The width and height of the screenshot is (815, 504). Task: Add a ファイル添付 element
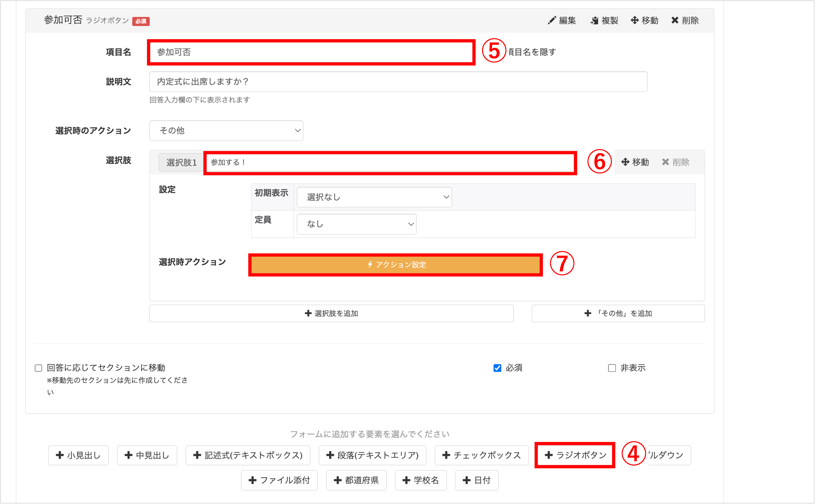coord(279,480)
